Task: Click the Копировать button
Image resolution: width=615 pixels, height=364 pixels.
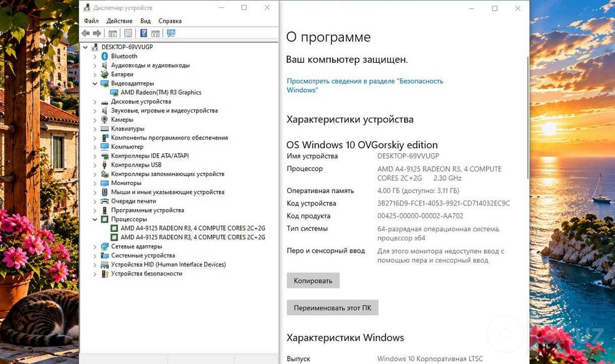Action: pos(313,280)
